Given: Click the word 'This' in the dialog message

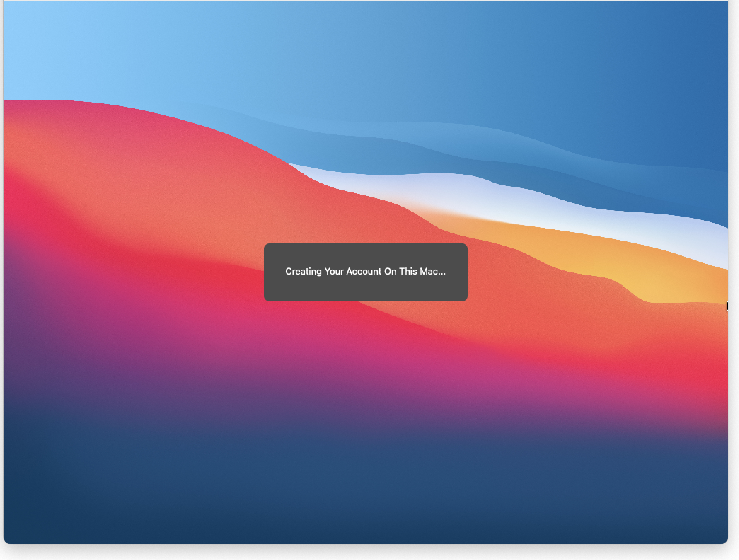Looking at the screenshot, I should (x=408, y=271).
